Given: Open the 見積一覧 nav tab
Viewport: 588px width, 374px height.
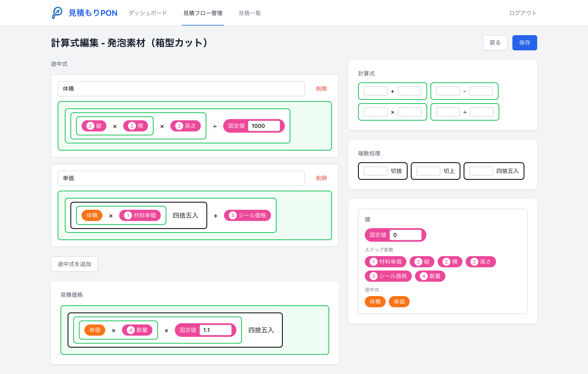Looking at the screenshot, I should click(x=250, y=13).
